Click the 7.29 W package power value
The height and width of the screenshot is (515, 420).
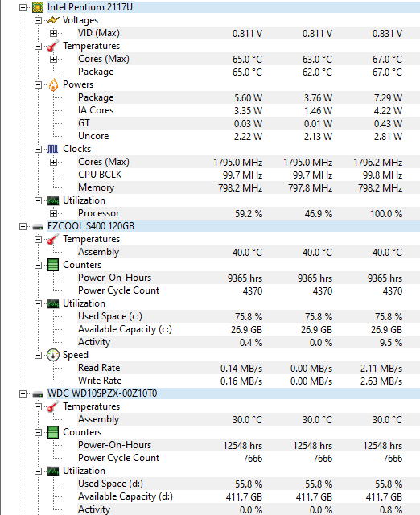[388, 98]
